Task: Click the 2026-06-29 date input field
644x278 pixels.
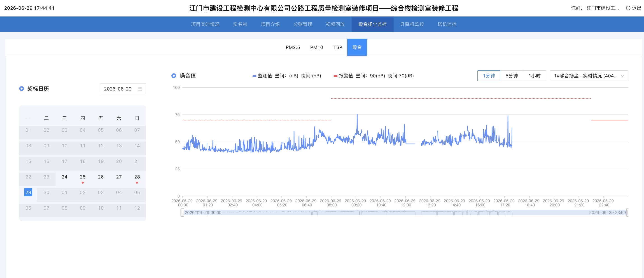Action: (123, 89)
